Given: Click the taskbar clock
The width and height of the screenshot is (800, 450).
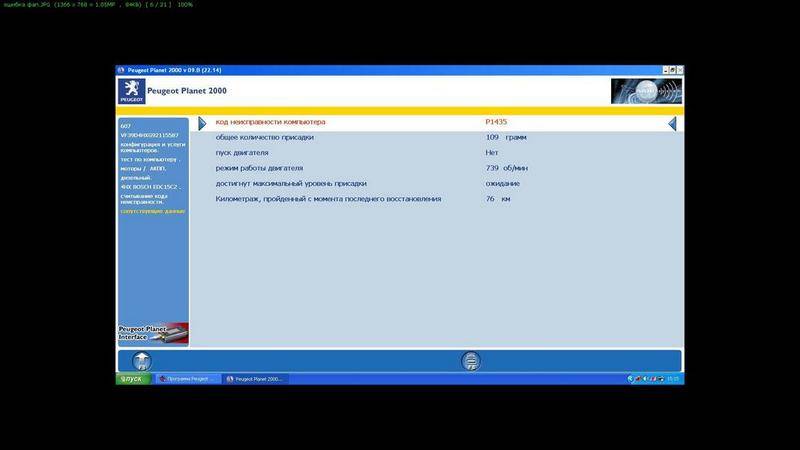Looking at the screenshot, I should click(x=673, y=379).
